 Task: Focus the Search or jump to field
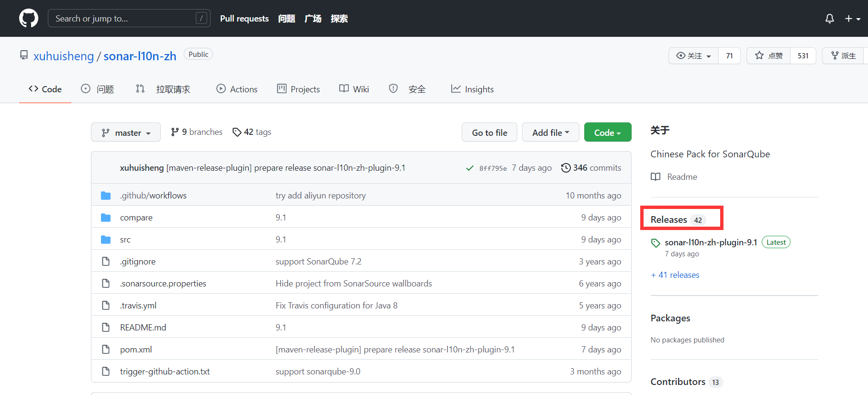(129, 18)
